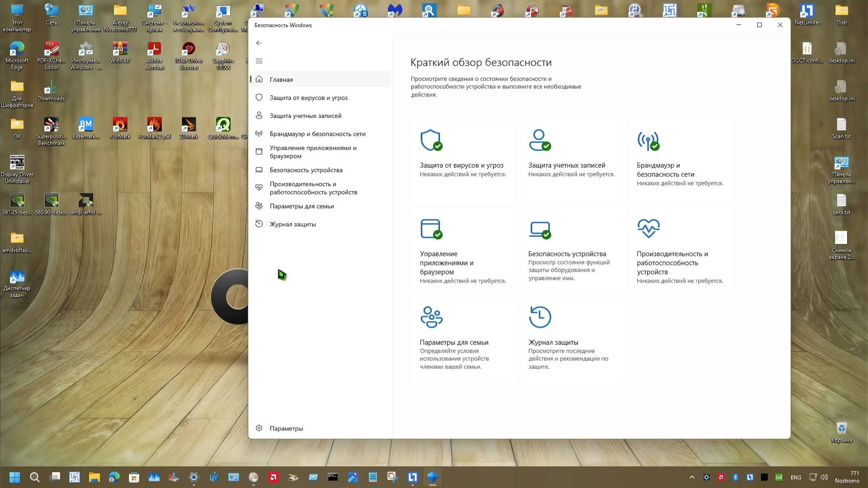This screenshot has width=868, height=488.
Task: Select Главная in the navigation list
Action: click(x=282, y=79)
